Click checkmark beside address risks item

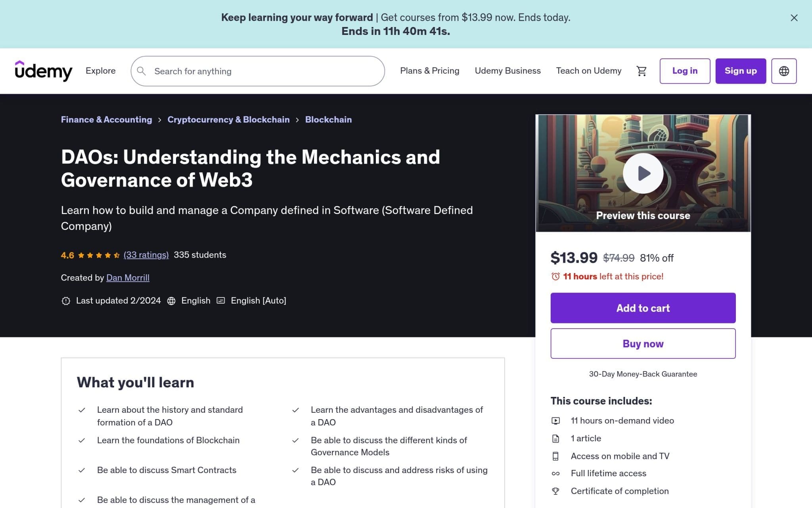click(x=295, y=470)
